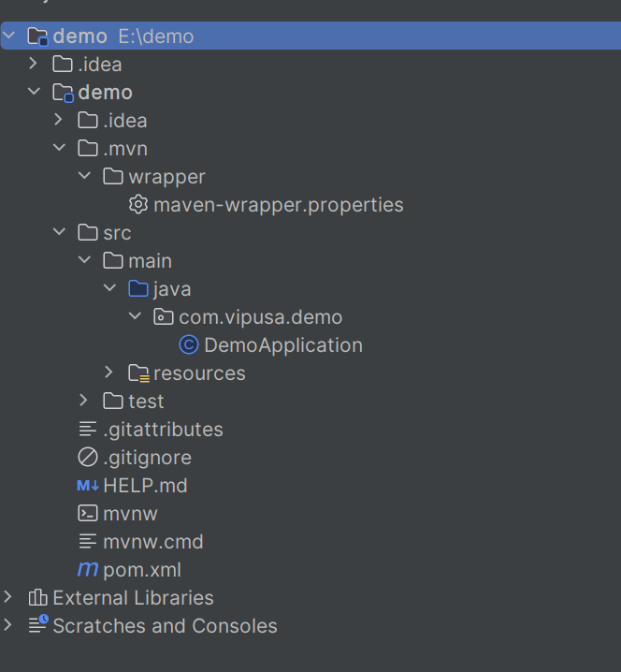
Task: Expand the resources folder
Action: point(108,373)
